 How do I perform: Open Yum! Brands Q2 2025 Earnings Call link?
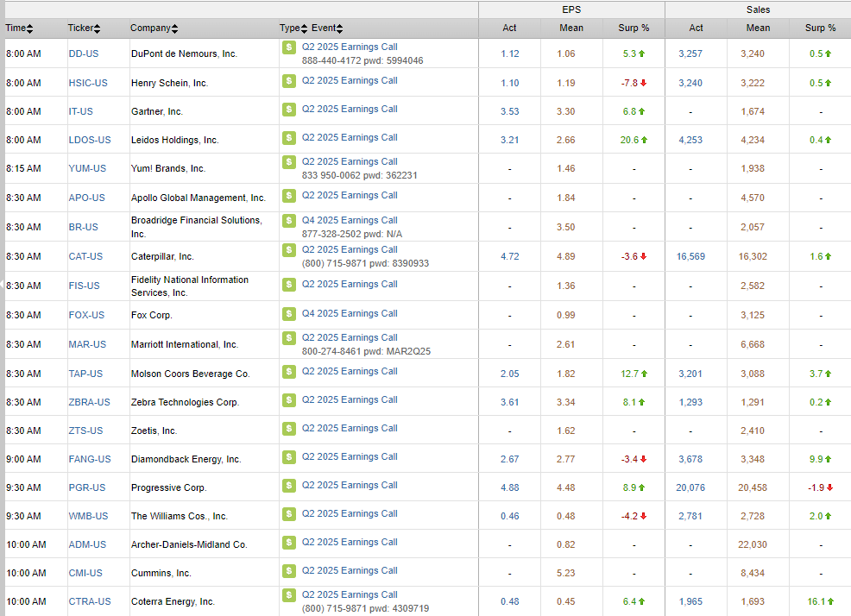point(350,161)
